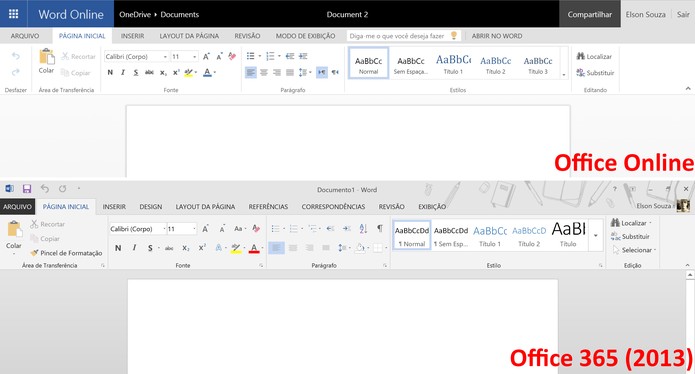Open numbered list dropdown in Word Online
Screen dimensions: 695x374
(x=280, y=56)
